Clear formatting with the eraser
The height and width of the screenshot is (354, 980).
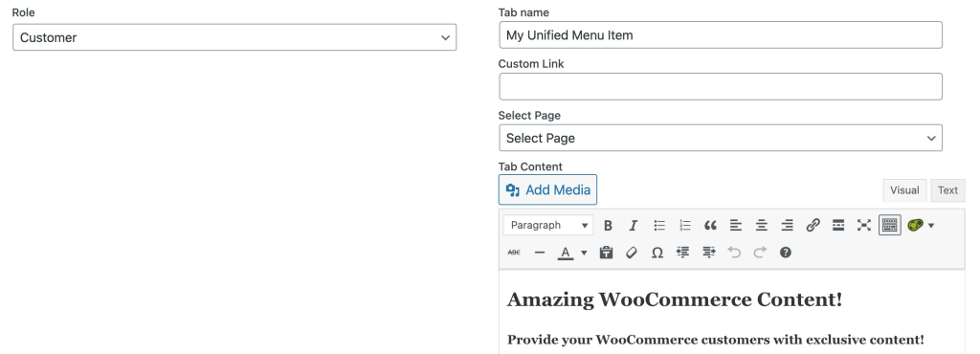tap(632, 253)
